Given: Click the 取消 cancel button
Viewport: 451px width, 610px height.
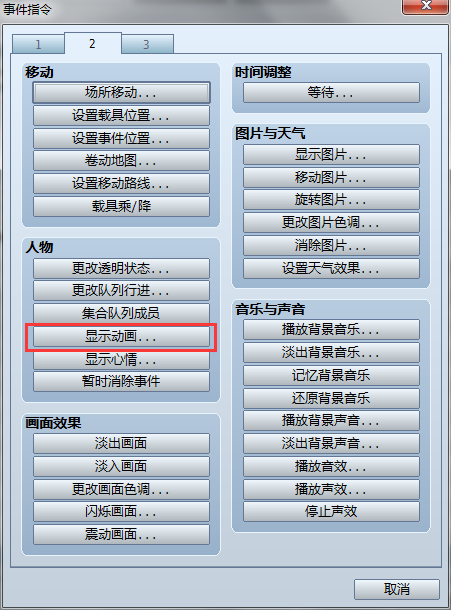Looking at the screenshot, I should click(397, 589).
